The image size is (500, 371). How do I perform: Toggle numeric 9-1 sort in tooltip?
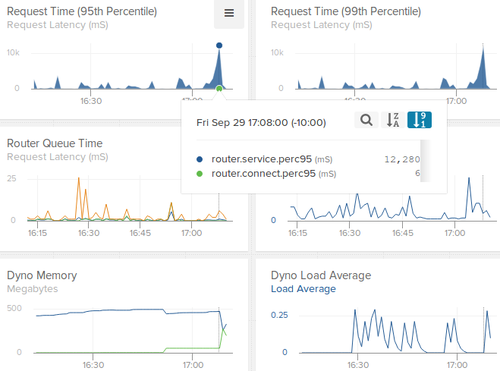(x=419, y=120)
